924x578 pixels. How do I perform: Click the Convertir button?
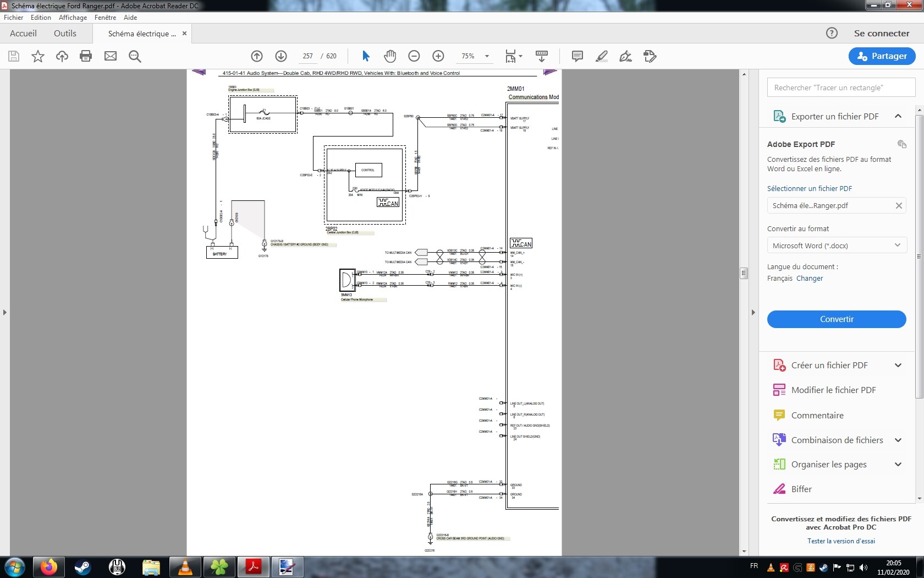pos(837,319)
